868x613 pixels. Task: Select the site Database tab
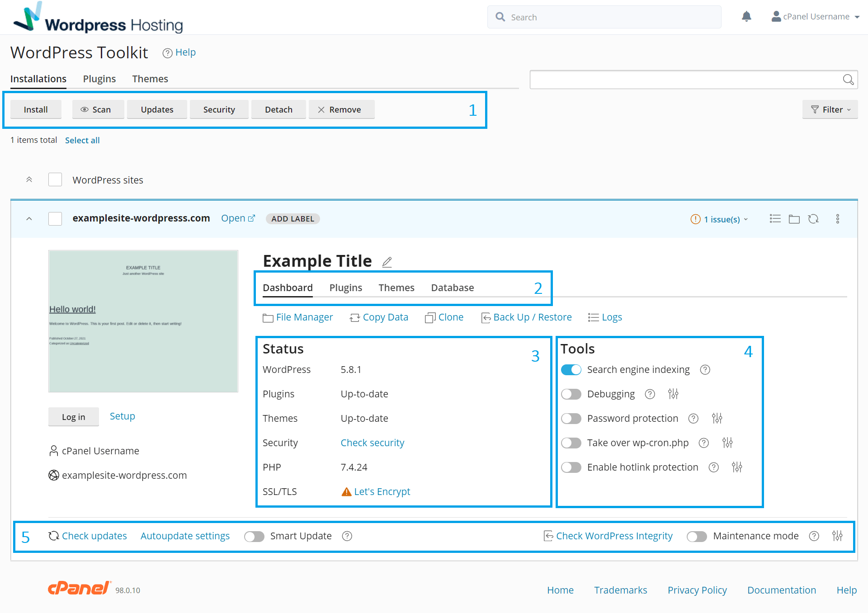453,288
